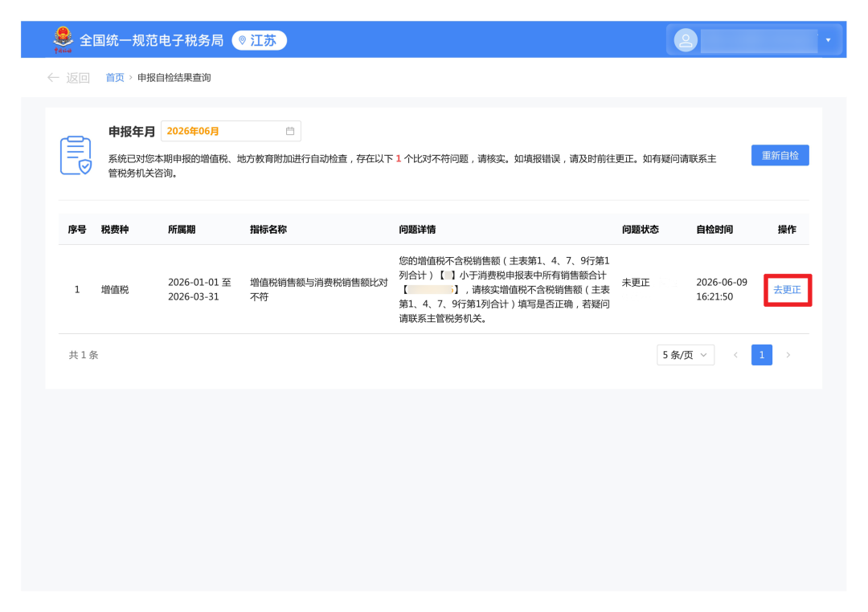Click the 增值税销售额与消费税销售额比对不符 indicator cell
This screenshot has height=612, width=868.
click(x=319, y=289)
